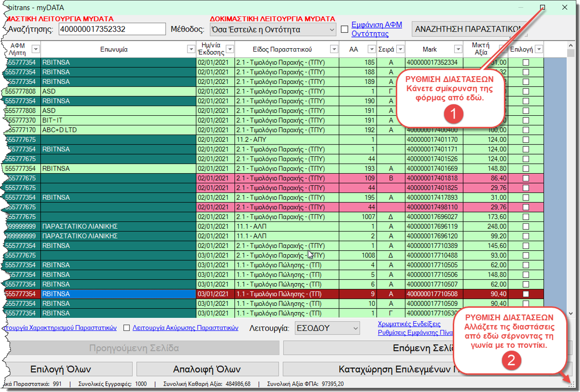The width and height of the screenshot is (580, 392).
Task: Open the Mark column filter dropdown
Action: (x=458, y=49)
